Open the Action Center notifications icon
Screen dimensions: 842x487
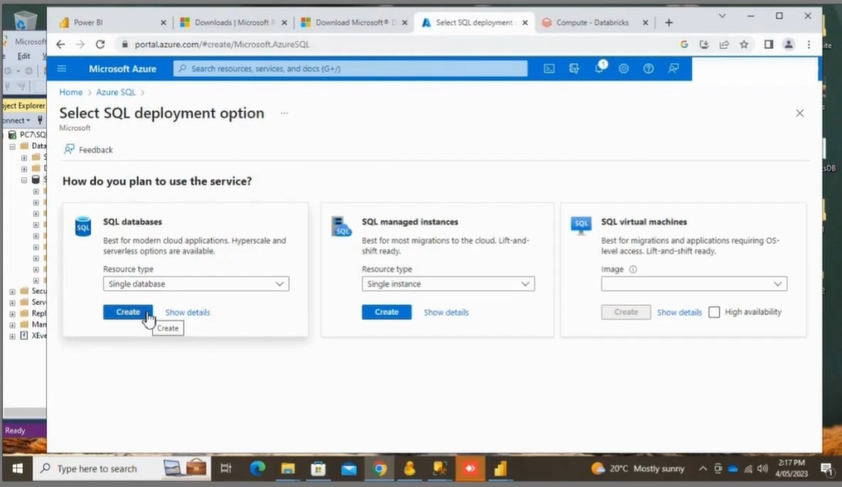pos(826,469)
